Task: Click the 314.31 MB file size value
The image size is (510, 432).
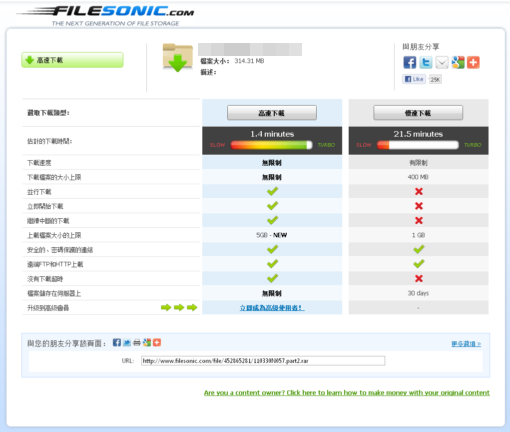Action: pos(249,61)
